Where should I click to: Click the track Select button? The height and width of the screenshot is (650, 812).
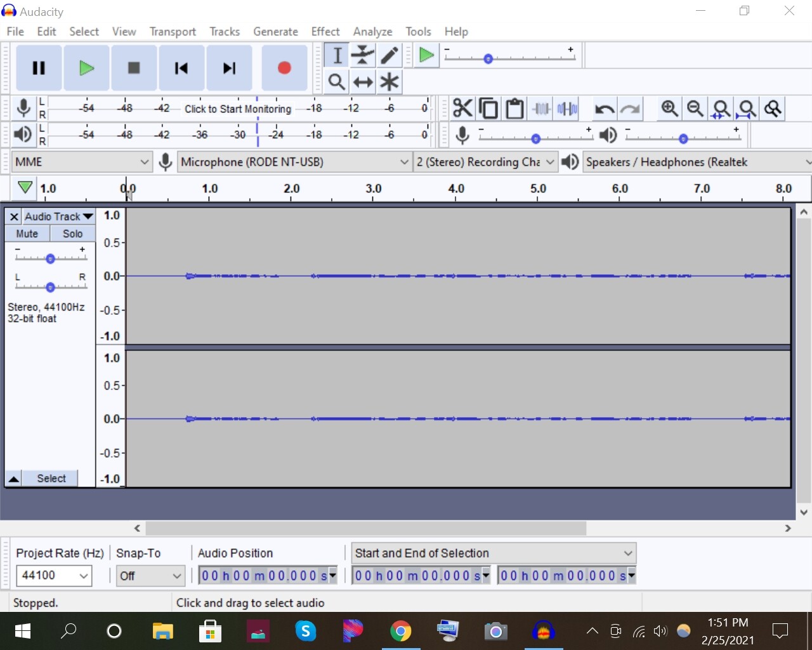click(x=51, y=479)
